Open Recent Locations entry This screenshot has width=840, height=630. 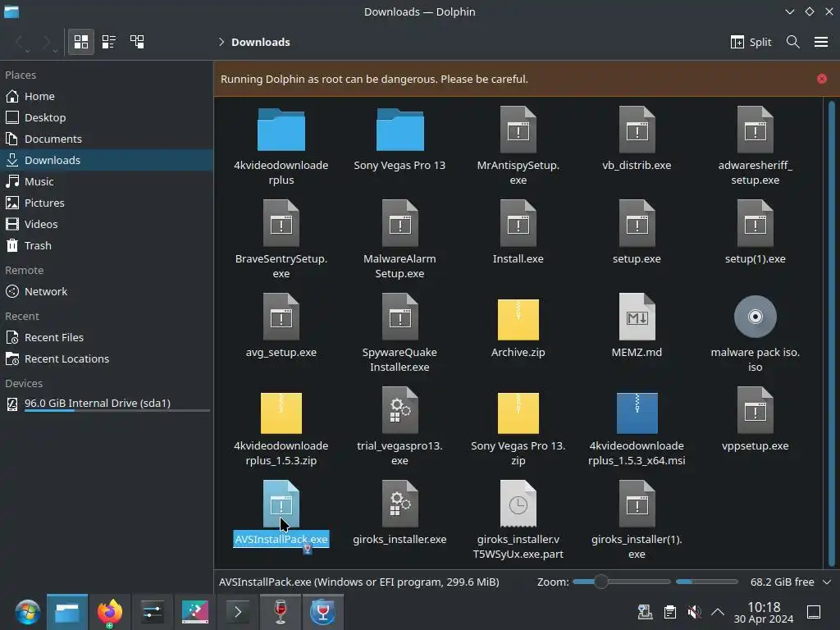106,359
